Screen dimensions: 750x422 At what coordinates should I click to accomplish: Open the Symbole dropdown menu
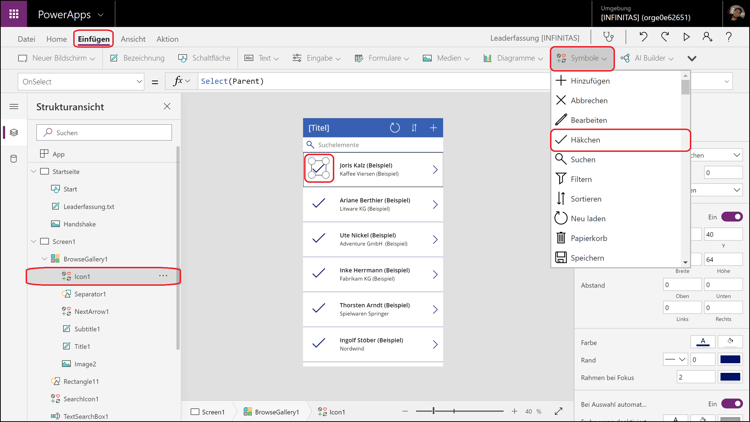[x=582, y=58]
